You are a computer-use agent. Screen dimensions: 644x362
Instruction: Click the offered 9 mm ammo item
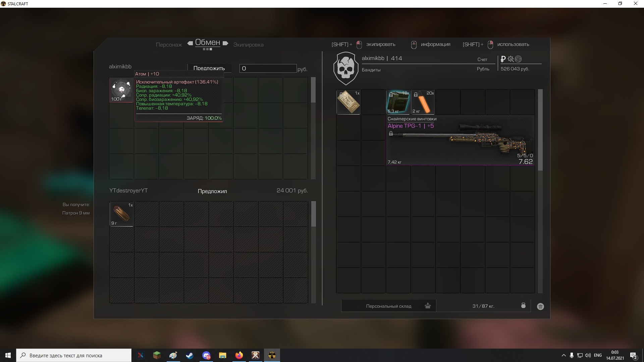pyautogui.click(x=121, y=214)
